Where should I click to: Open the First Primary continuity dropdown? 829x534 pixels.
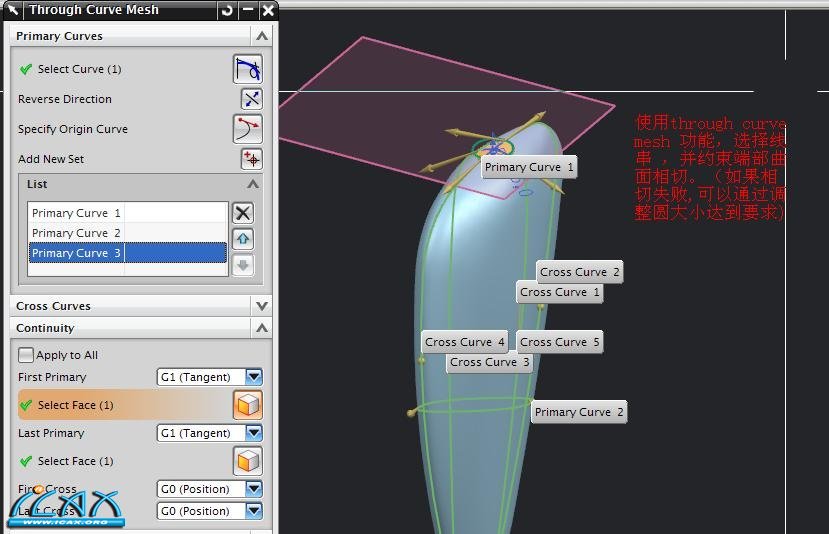coord(253,377)
